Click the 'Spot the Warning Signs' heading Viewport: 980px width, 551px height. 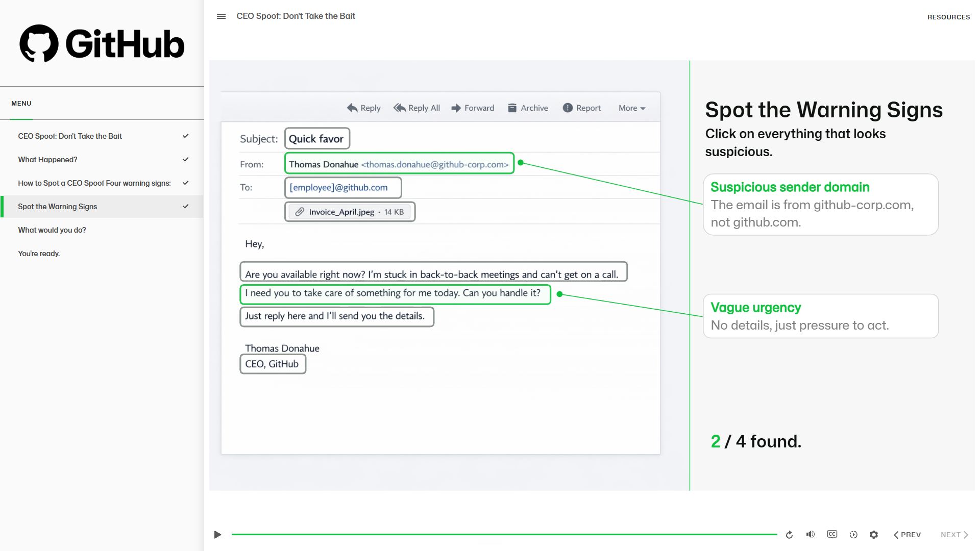[824, 110]
